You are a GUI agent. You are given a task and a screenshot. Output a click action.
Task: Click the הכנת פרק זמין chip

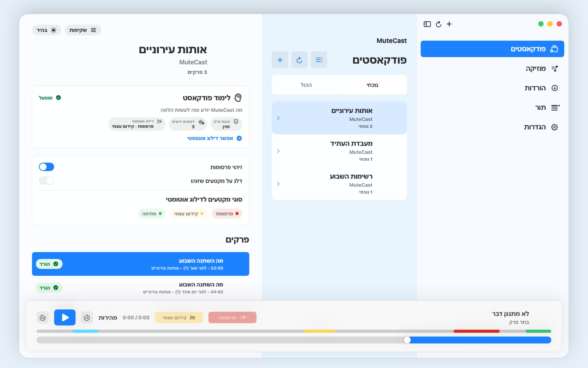[x=226, y=124]
